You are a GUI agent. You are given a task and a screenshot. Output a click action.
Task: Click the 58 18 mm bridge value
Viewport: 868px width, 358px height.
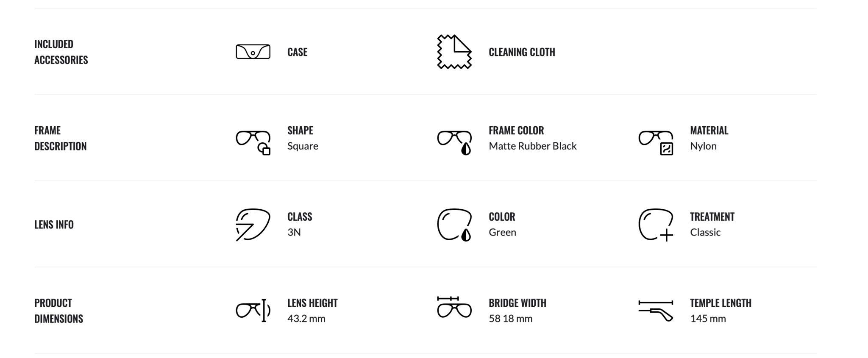pyautogui.click(x=510, y=318)
